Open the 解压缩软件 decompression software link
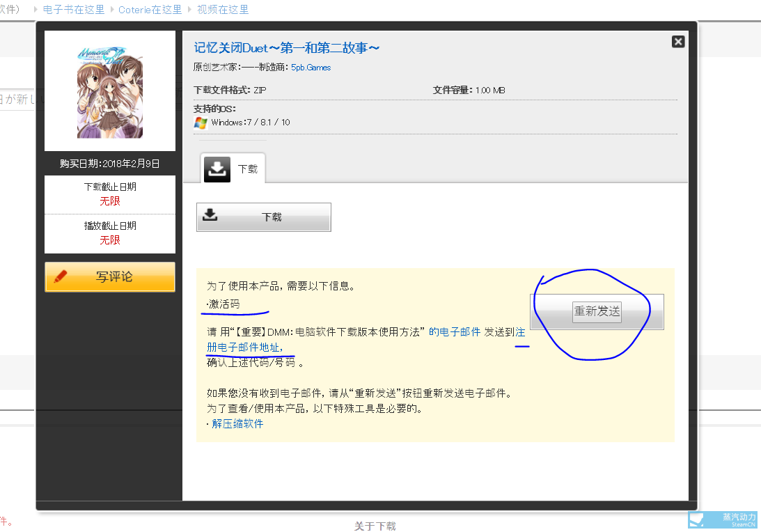 point(237,424)
